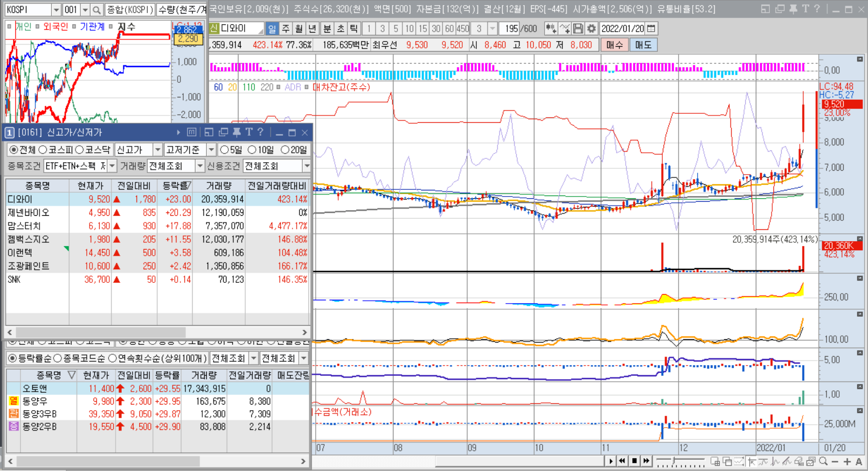Play the chart replay
Viewport: 868px width, 471px height.
click(610, 461)
